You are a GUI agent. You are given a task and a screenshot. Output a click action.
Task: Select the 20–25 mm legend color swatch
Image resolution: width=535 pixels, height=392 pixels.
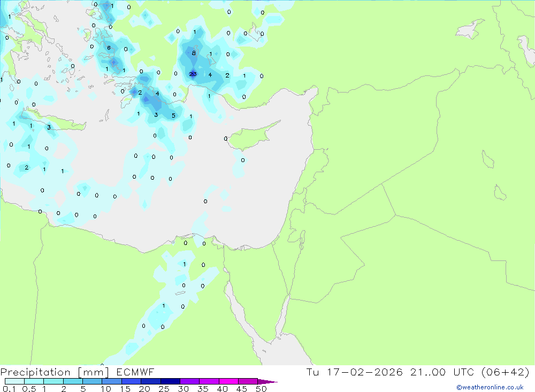150,381
